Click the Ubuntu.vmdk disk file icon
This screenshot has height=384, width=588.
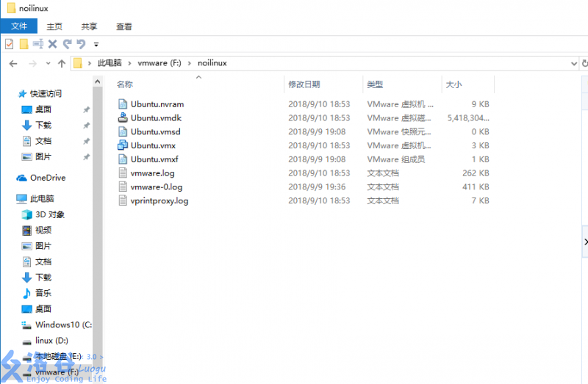pyautogui.click(x=123, y=117)
